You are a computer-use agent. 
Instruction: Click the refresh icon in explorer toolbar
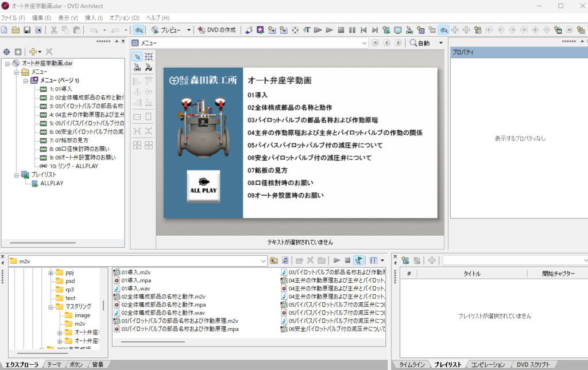[x=285, y=260]
